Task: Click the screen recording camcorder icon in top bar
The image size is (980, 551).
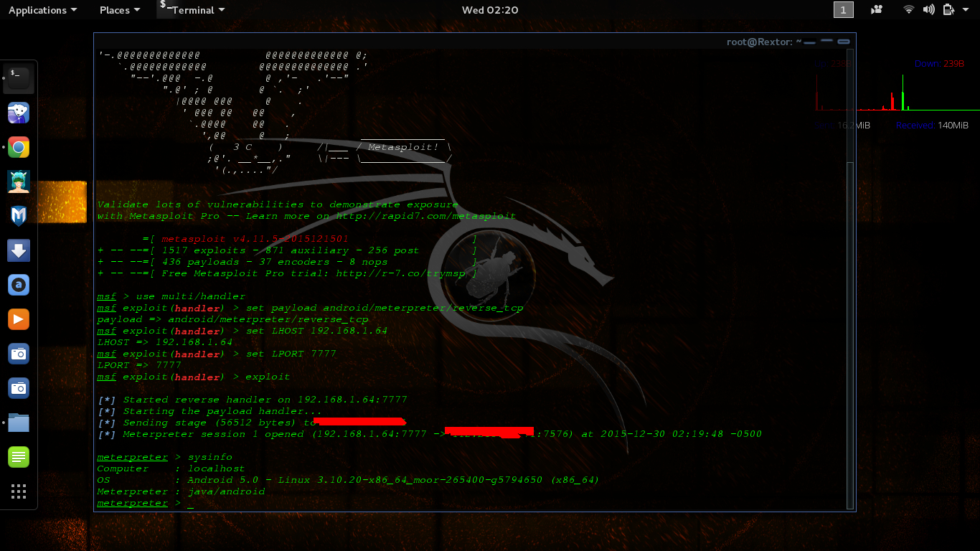Action: pos(877,9)
